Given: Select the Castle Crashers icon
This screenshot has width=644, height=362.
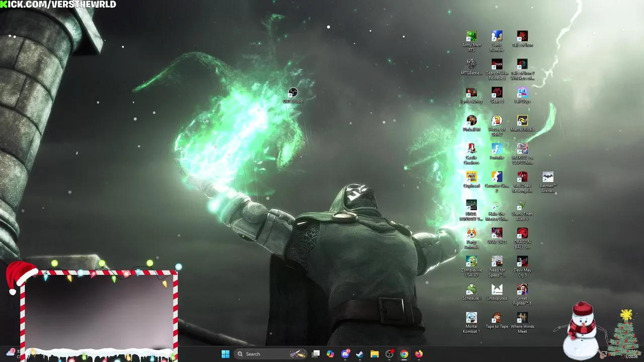Looking at the screenshot, I should (x=471, y=154).
